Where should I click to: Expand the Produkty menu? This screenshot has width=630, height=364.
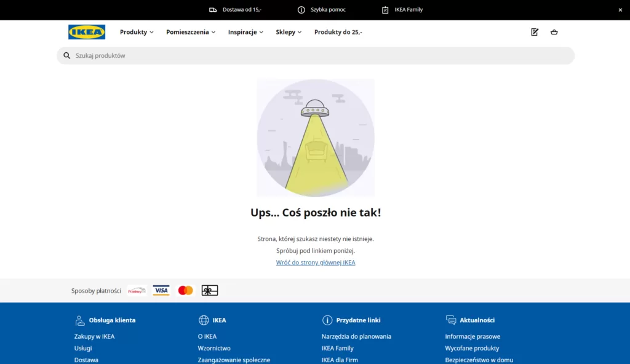137,32
